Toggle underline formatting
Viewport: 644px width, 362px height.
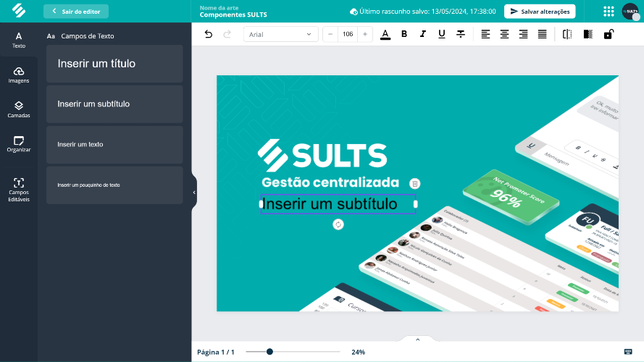coord(441,34)
